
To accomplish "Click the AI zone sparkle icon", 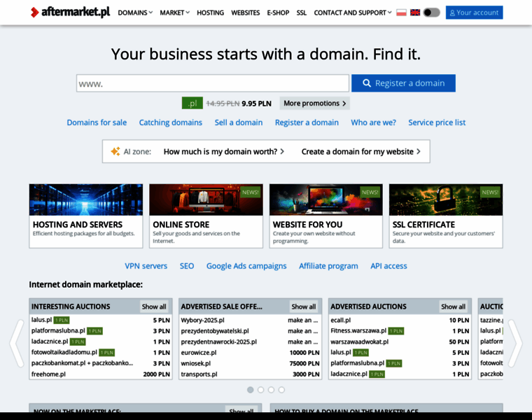I will (x=114, y=151).
